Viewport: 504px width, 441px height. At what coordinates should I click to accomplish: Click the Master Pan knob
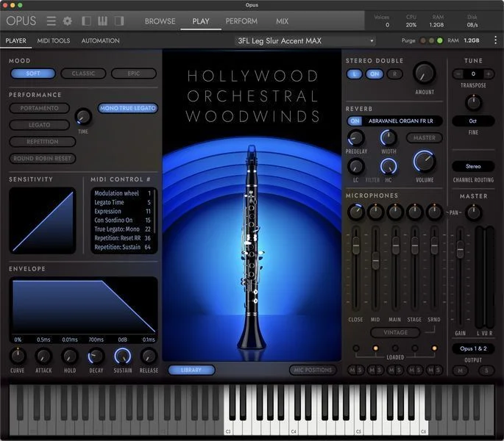coord(473,212)
